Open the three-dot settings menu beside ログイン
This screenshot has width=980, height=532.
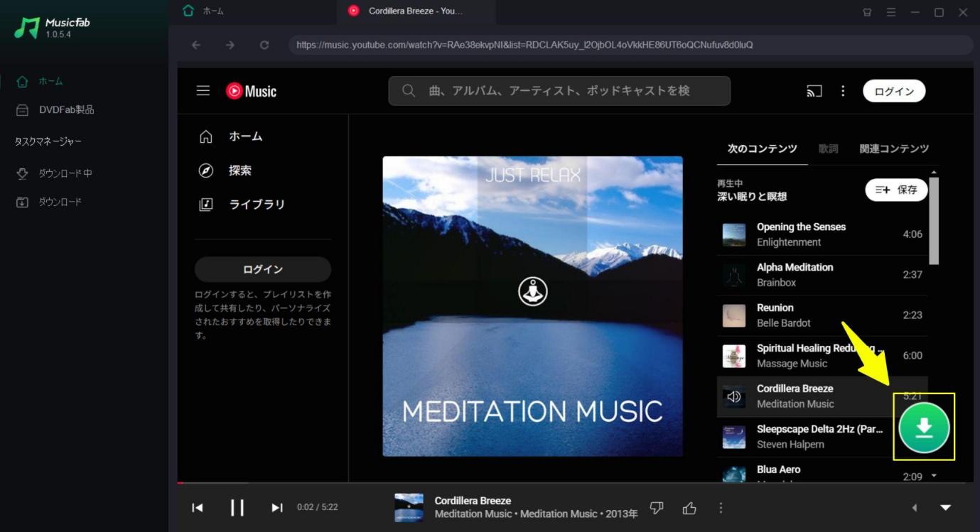pos(843,91)
